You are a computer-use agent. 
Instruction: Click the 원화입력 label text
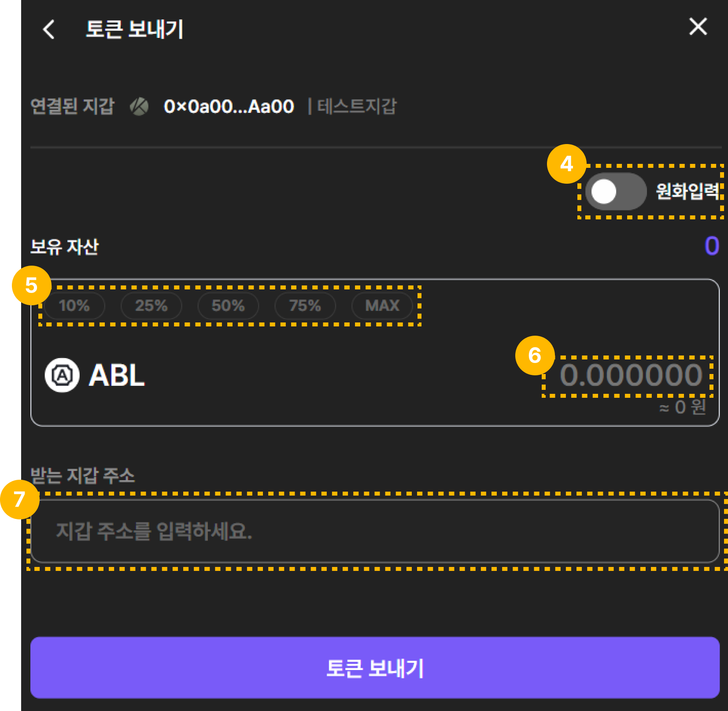687,192
